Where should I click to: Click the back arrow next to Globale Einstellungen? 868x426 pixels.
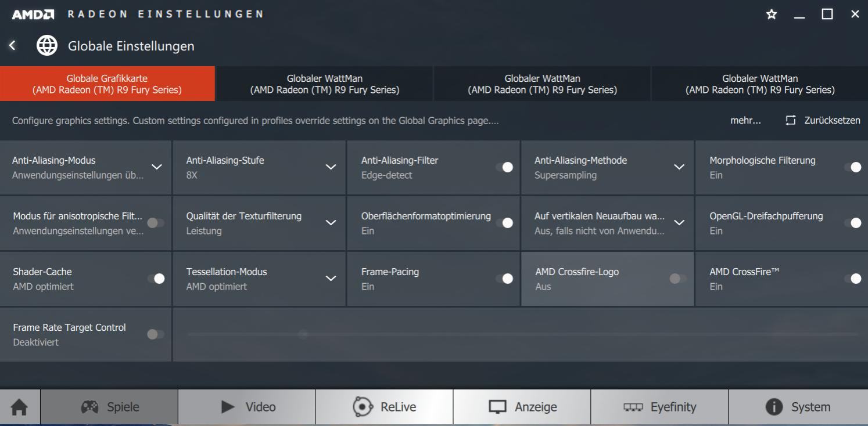(12, 45)
